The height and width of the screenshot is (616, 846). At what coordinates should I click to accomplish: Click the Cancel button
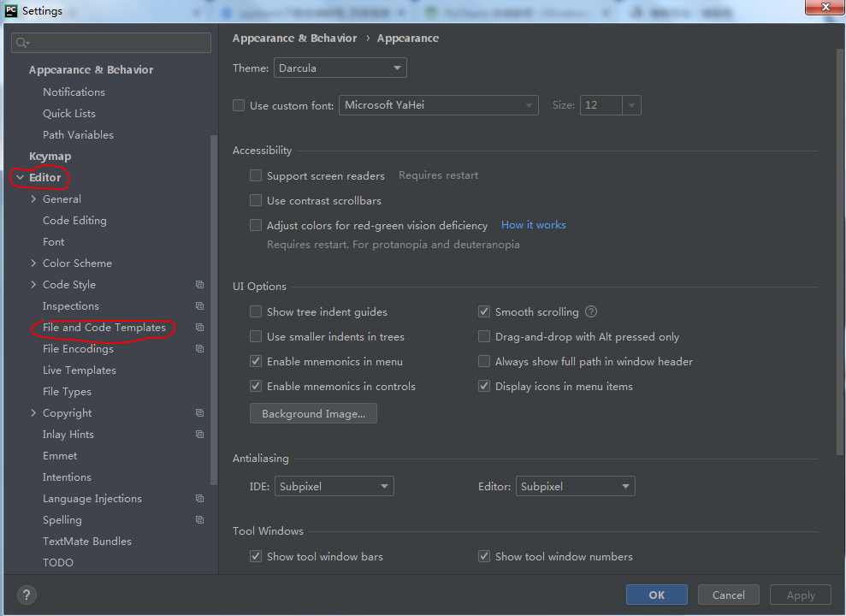(x=728, y=595)
